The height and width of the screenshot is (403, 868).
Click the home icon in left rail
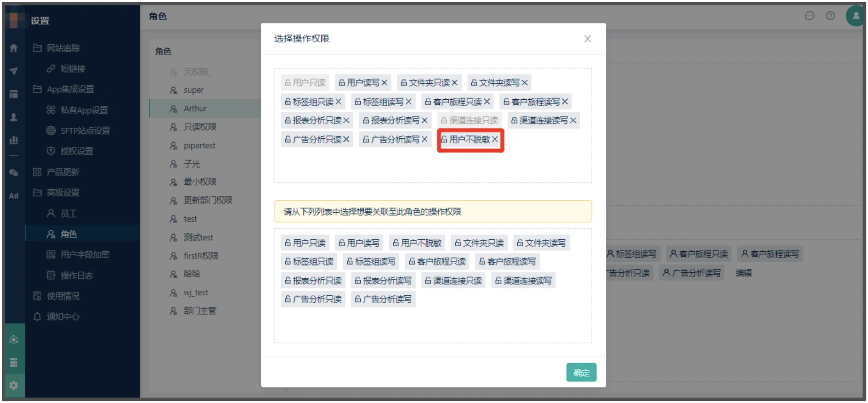coord(13,48)
